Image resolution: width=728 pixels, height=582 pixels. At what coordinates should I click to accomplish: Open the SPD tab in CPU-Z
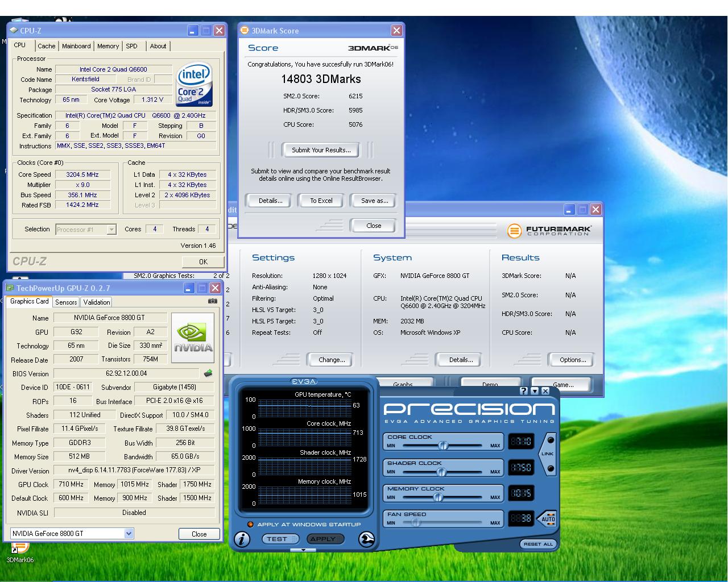coord(132,46)
